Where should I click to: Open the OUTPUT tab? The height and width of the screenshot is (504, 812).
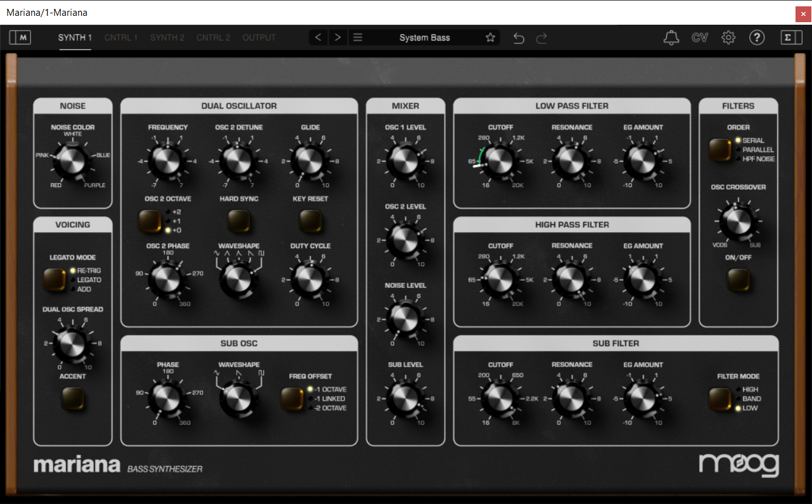(259, 37)
